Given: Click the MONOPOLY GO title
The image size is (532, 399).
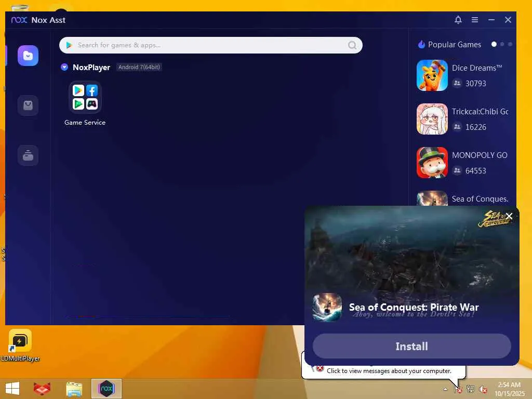Looking at the screenshot, I should click(x=480, y=155).
